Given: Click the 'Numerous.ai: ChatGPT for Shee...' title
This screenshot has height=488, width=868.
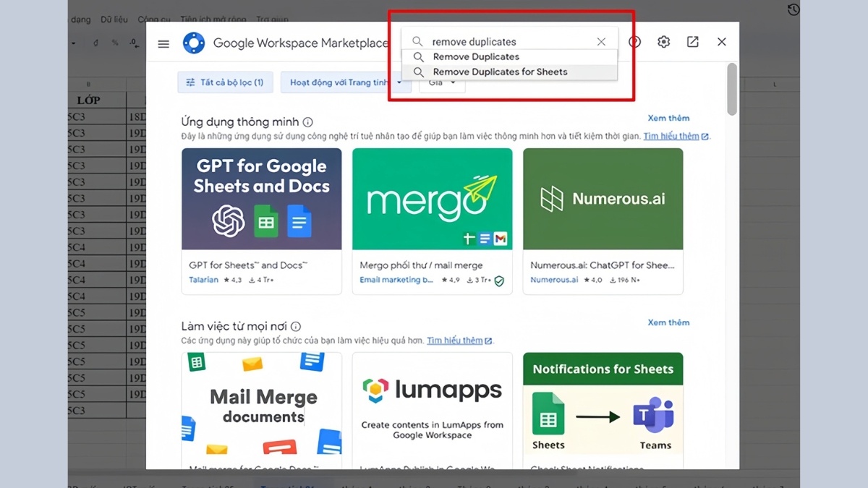Looking at the screenshot, I should pos(602,265).
